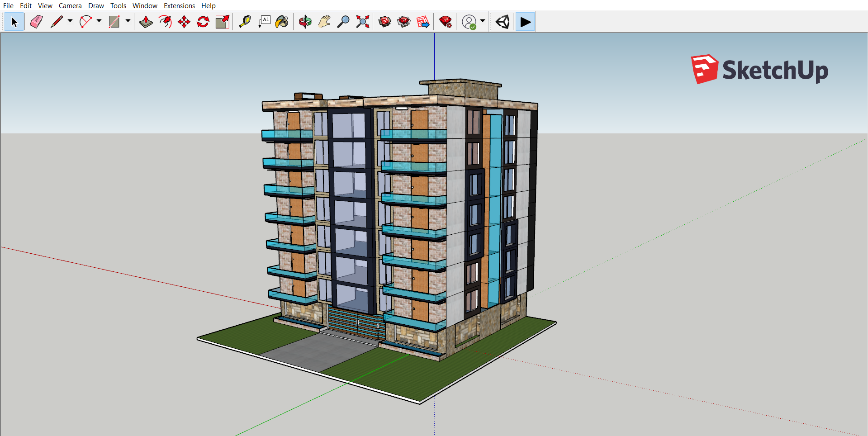Click the Unity export icon
This screenshot has height=436, width=868.
[502, 21]
